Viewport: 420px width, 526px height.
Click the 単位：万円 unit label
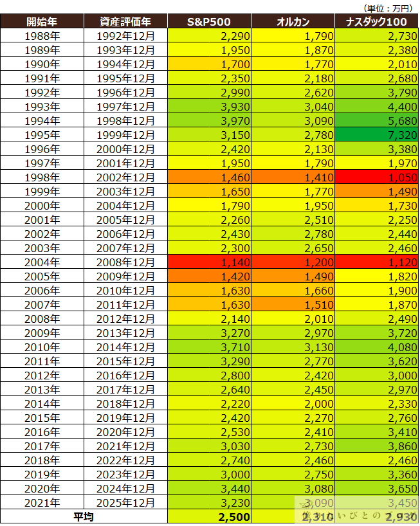[x=388, y=8]
